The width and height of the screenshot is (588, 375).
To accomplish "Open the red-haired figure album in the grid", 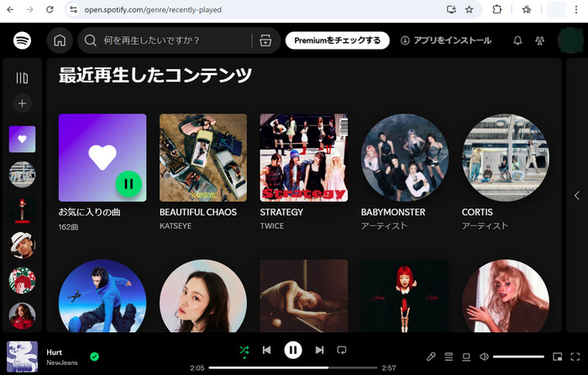I will tap(405, 296).
